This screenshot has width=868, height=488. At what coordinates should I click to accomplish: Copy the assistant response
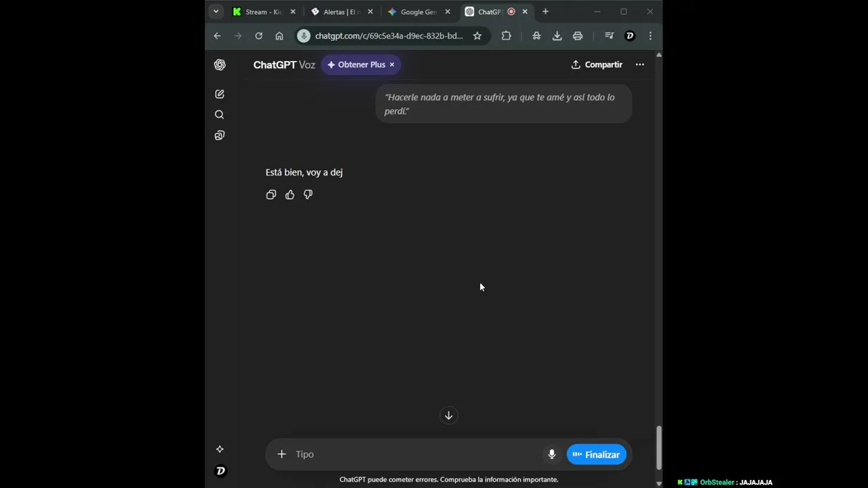click(271, 195)
